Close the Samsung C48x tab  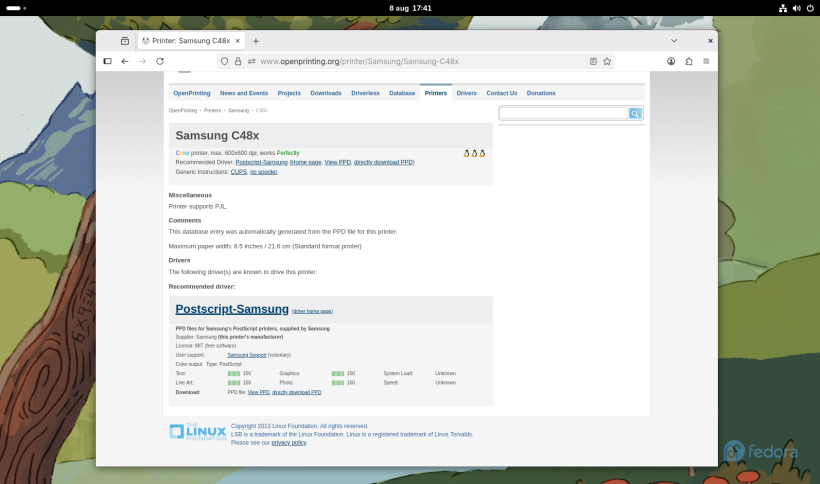point(237,41)
